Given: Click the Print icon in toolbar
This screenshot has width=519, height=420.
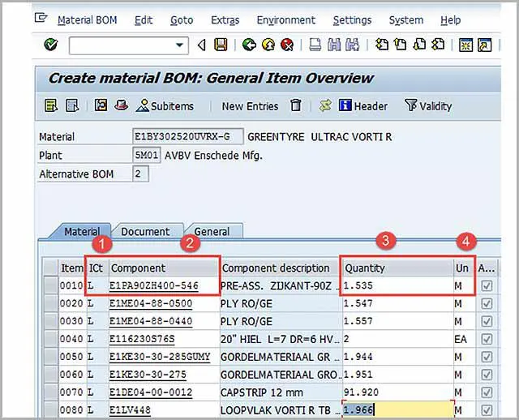Looking at the screenshot, I should pos(315,45).
